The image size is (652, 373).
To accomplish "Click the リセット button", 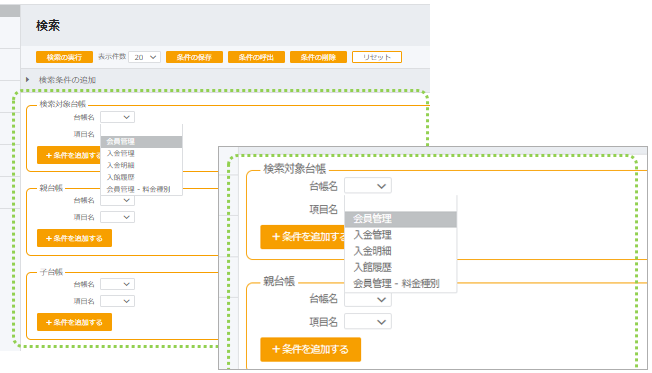I will 377,57.
